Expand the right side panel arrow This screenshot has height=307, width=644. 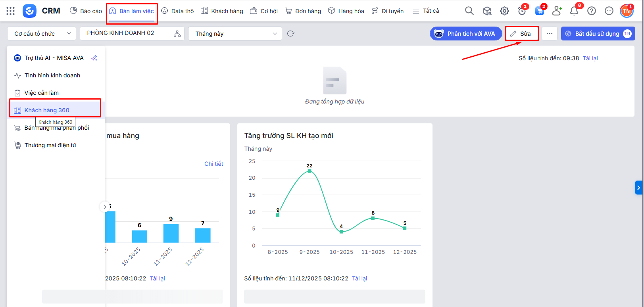point(638,188)
